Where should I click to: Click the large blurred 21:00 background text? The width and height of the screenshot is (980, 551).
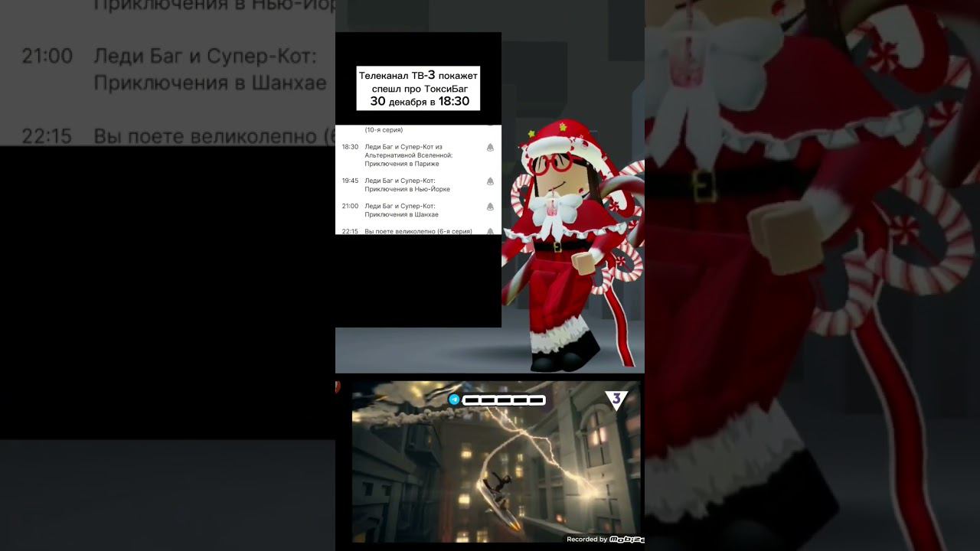click(47, 56)
